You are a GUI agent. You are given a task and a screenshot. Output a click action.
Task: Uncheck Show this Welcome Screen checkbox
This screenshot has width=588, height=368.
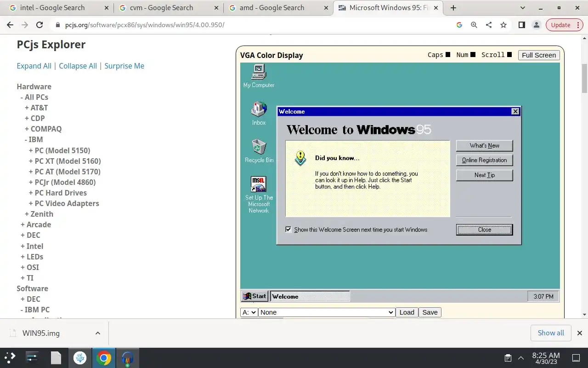tap(288, 230)
